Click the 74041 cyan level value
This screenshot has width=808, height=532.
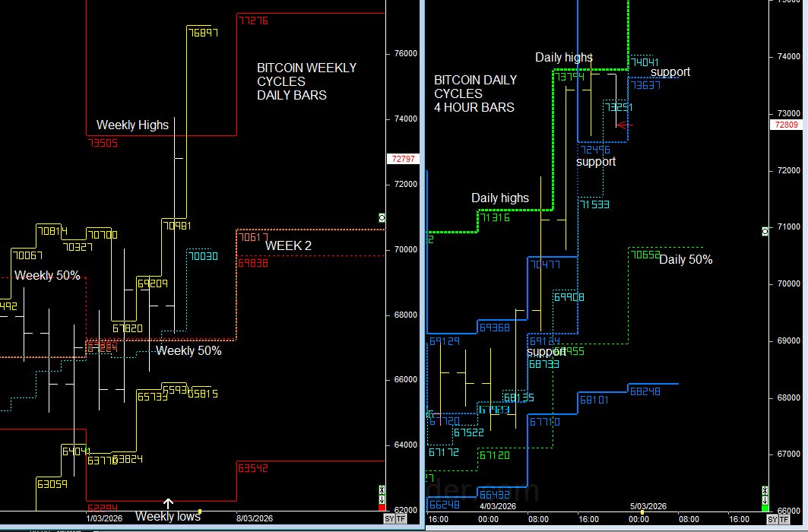tap(645, 62)
